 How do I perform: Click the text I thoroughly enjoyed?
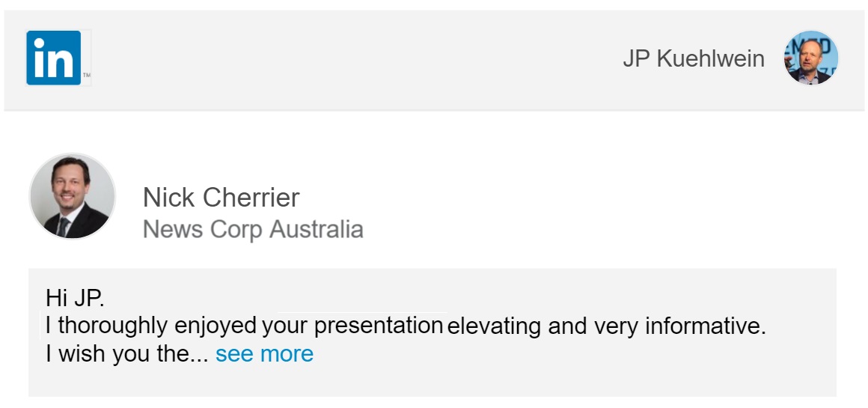pyautogui.click(x=150, y=326)
